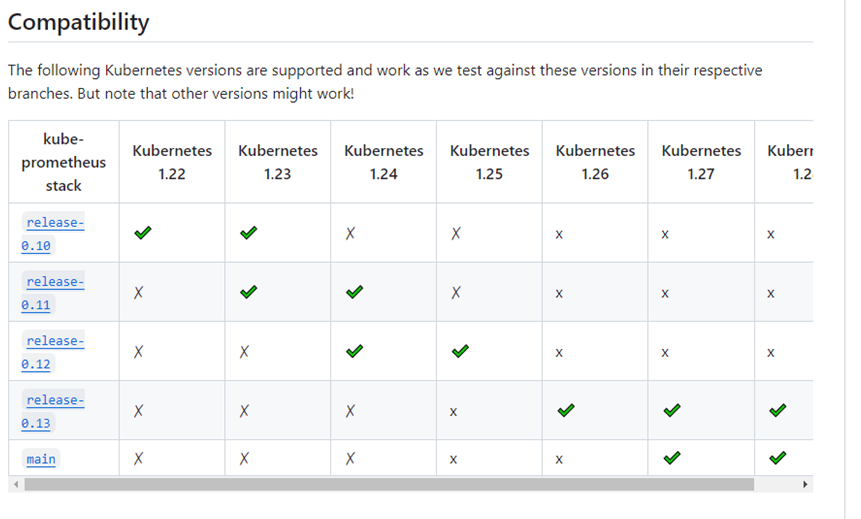Click release-0.10 checkmark under Kubernetes 1.22

143,233
